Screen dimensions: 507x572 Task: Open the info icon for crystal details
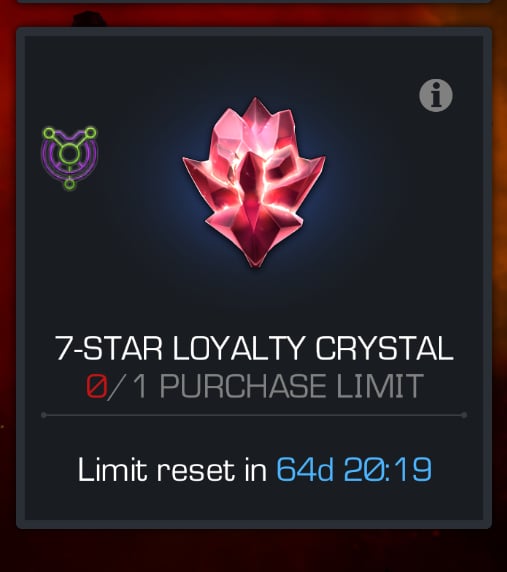436,95
